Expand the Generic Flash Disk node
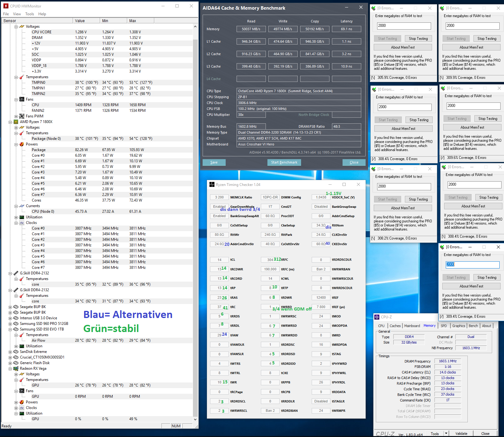 coord(10,363)
